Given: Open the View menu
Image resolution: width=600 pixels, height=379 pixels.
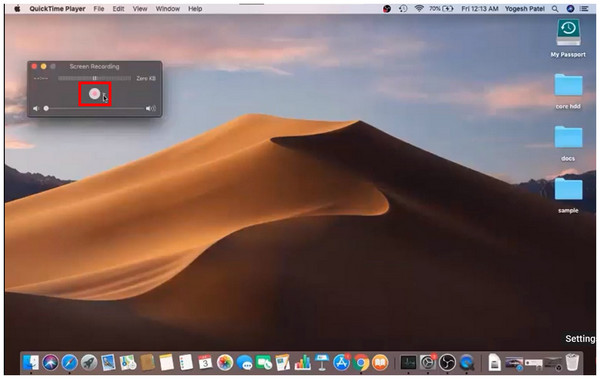Looking at the screenshot, I should (140, 8).
